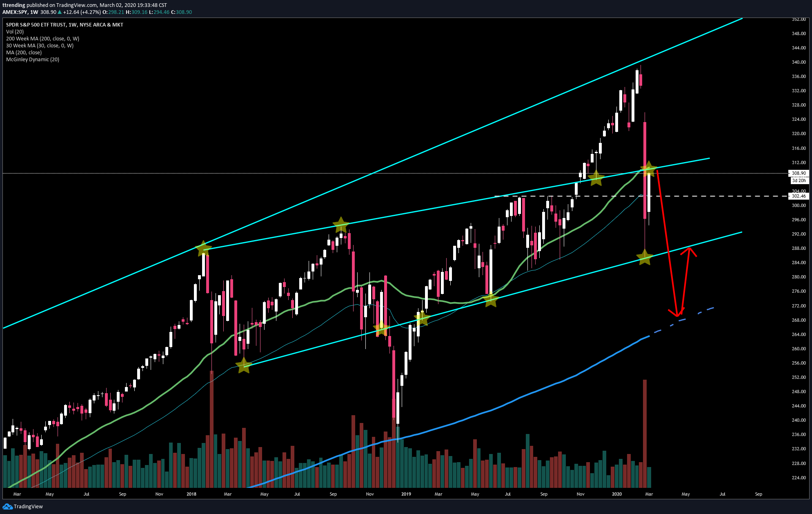Screen dimensions: 812x514
Task: Click the 352.00 price axis label
Action: pos(799,19)
